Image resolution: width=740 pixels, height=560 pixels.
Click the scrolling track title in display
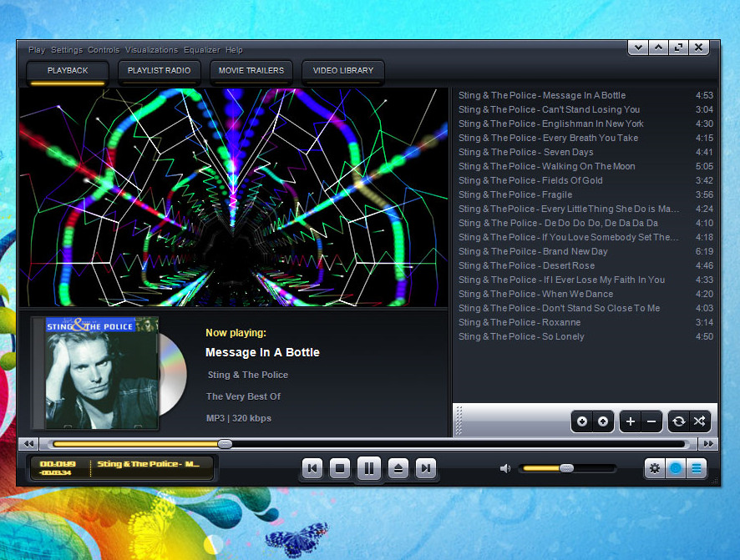point(149,464)
